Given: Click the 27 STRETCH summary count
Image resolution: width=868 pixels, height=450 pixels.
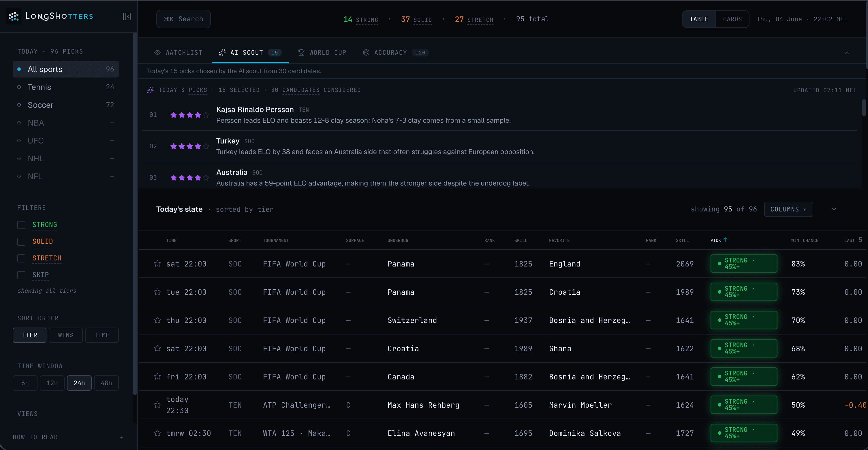Looking at the screenshot, I should click(474, 20).
